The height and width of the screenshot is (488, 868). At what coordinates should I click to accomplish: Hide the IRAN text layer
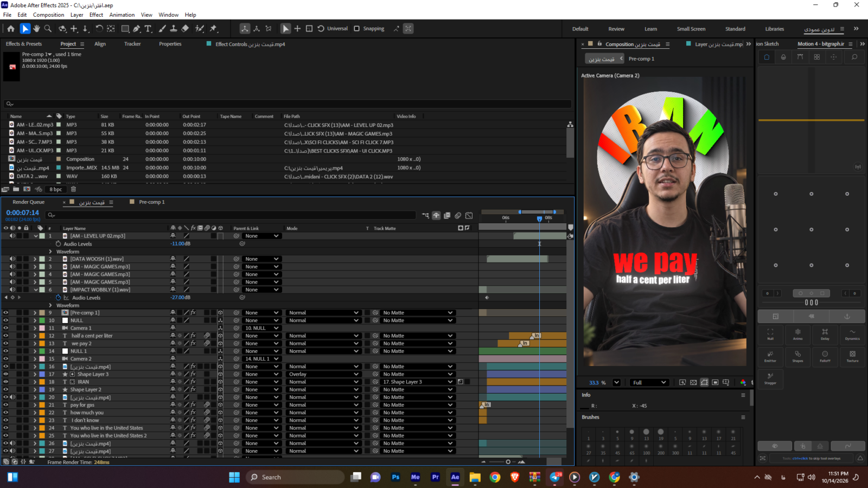pyautogui.click(x=6, y=382)
